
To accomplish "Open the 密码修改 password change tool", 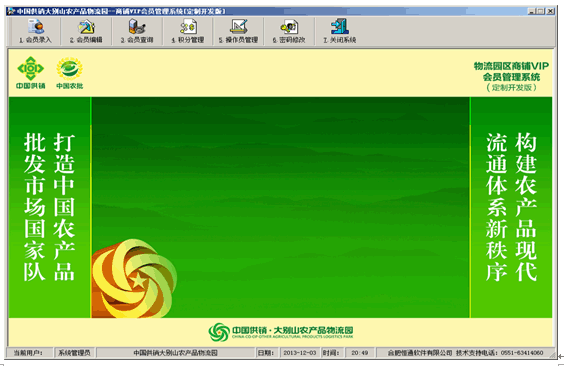I will 289,31.
